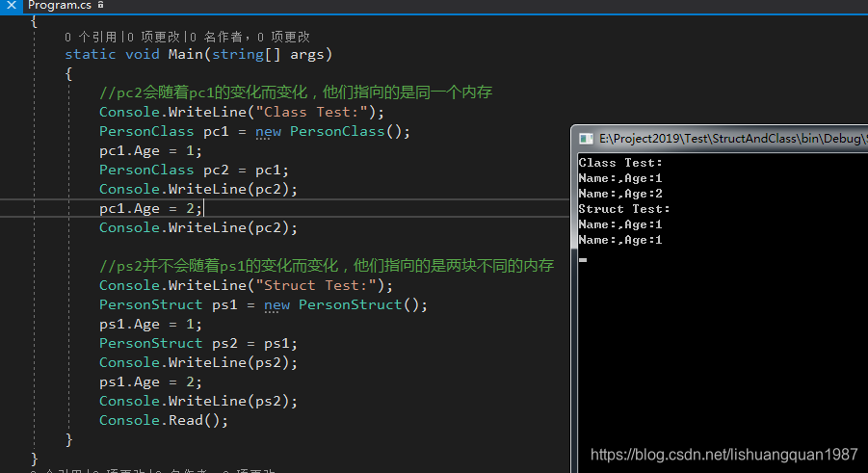The height and width of the screenshot is (473, 868).
Task: Click the "PersonStruct ps2 = ps1;" line
Action: click(x=197, y=343)
